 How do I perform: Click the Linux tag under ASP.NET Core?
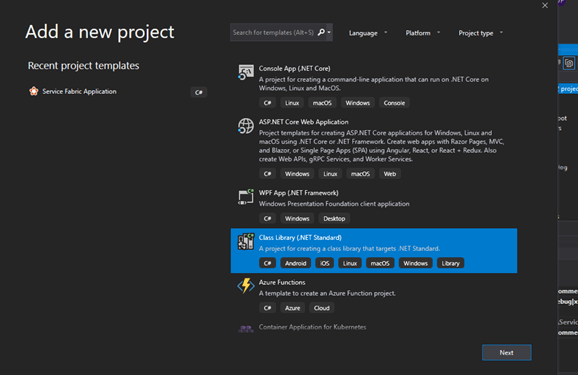[x=330, y=174]
